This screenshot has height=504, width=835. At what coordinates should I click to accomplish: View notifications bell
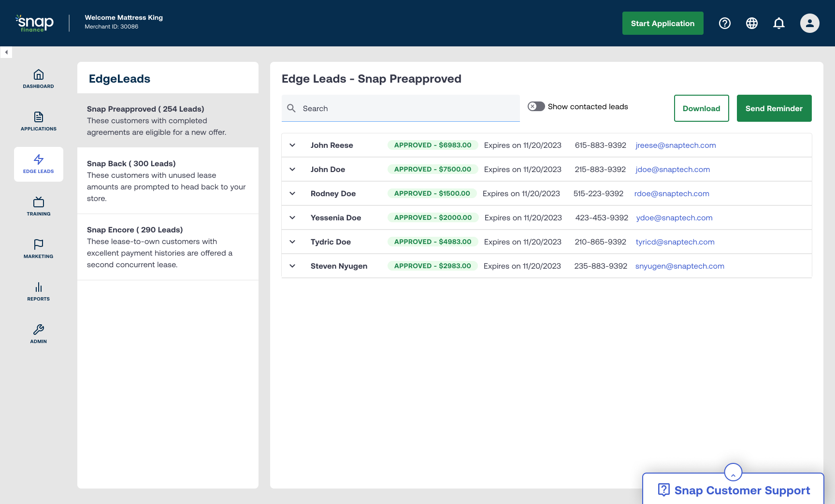pos(778,23)
